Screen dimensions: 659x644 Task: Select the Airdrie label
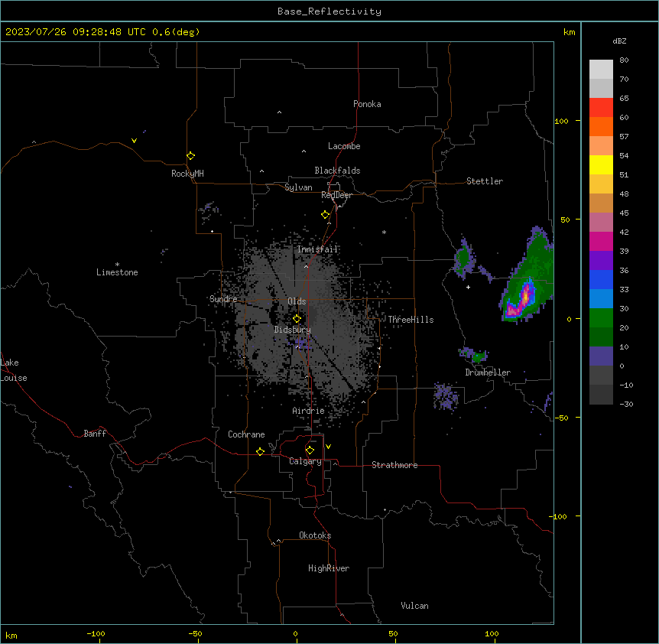pos(309,411)
